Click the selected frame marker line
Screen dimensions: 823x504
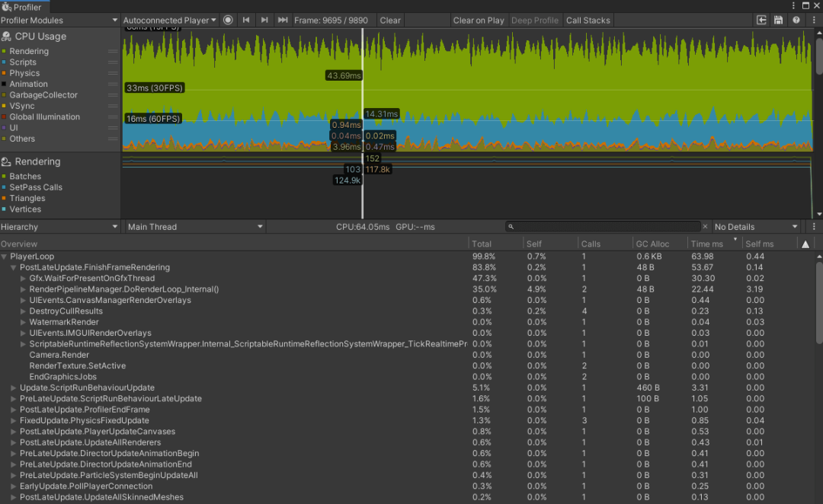(362, 124)
